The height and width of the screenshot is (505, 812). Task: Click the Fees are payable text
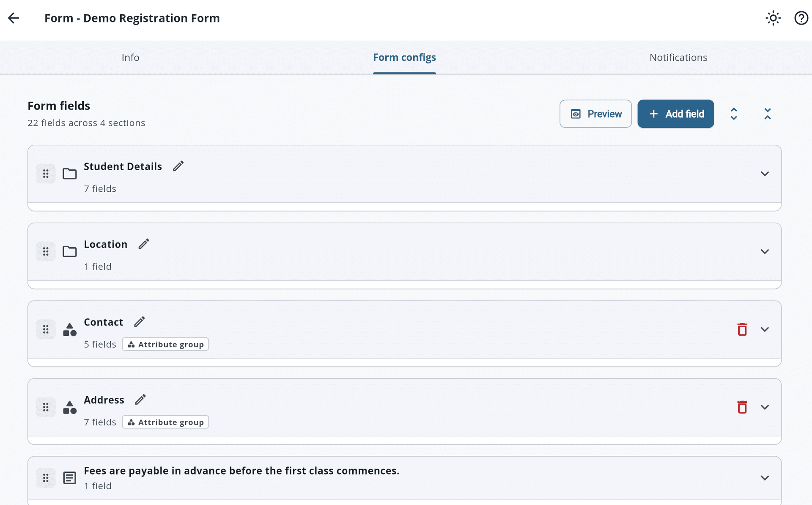point(241,471)
